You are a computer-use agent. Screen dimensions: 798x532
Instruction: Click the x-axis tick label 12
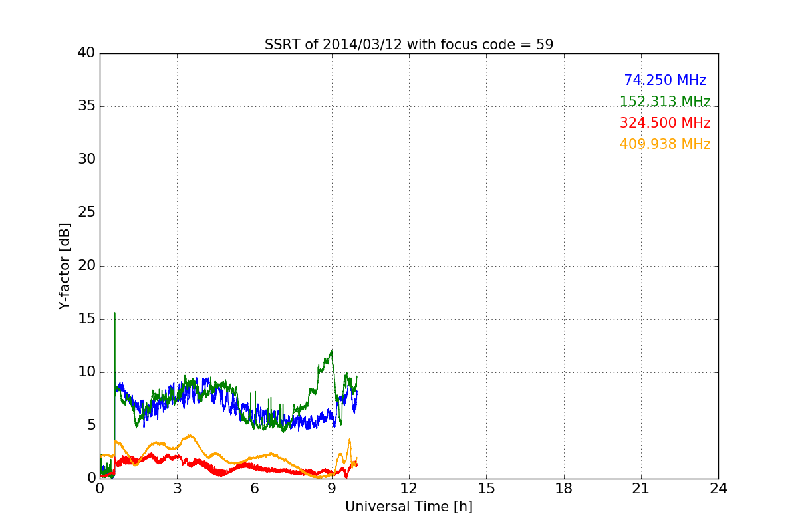click(x=409, y=489)
